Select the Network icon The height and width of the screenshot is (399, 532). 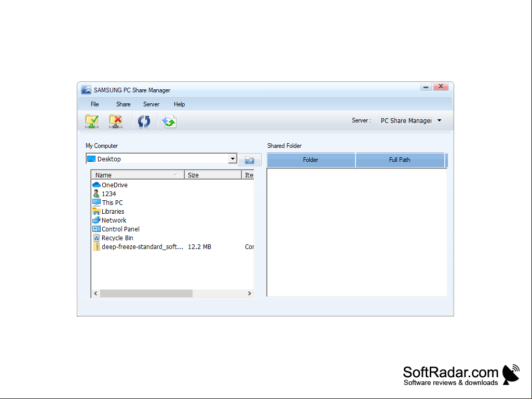tap(97, 220)
